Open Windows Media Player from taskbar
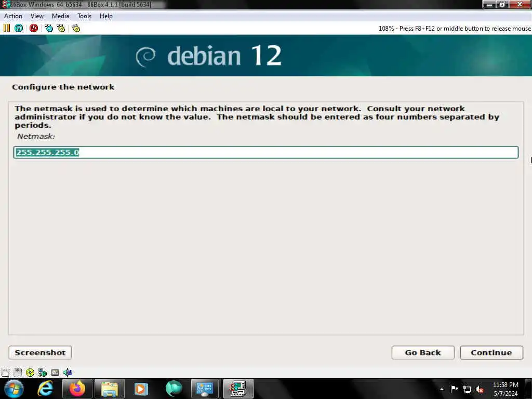 [x=141, y=389]
